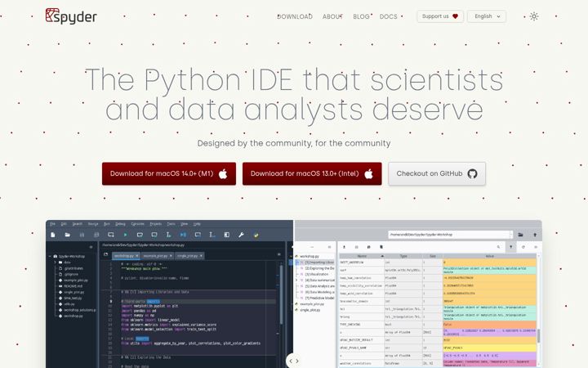Toggle the light/dark theme sun icon
Image resolution: width=588 pixels, height=368 pixels.
click(534, 16)
